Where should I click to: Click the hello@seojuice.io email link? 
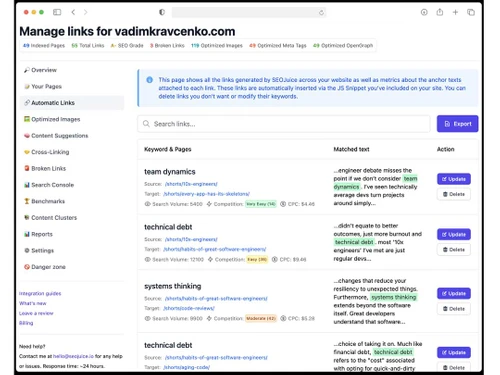click(73, 356)
